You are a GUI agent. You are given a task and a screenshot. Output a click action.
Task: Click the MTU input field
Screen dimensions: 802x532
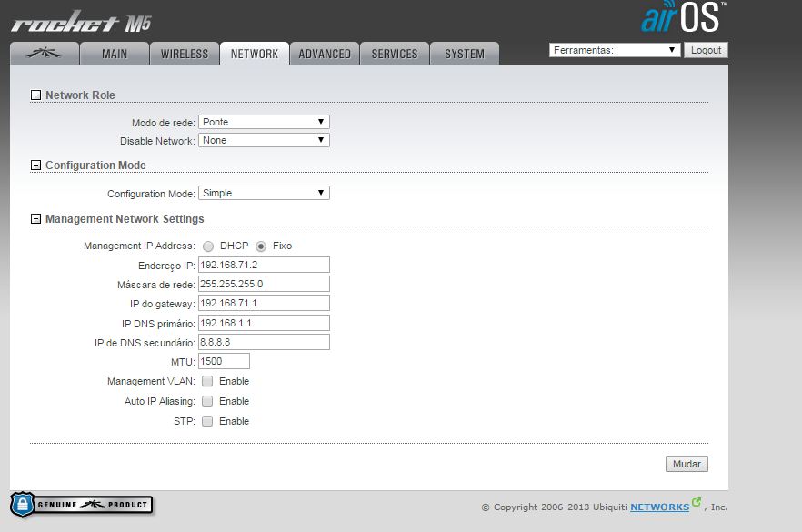tap(224, 361)
